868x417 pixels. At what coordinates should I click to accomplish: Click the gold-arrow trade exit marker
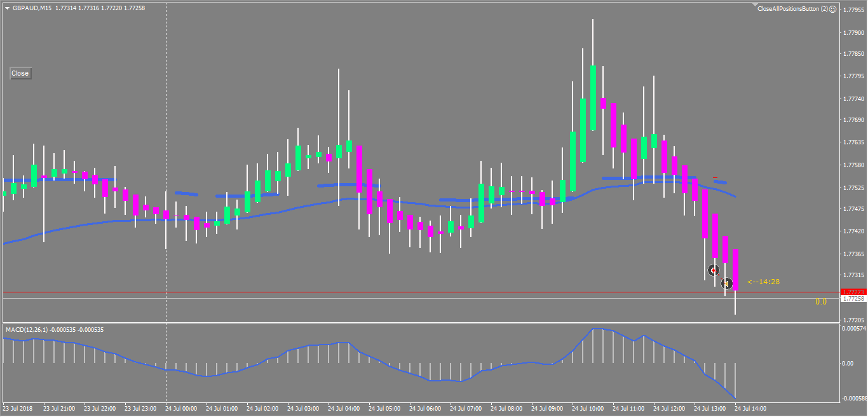point(727,283)
